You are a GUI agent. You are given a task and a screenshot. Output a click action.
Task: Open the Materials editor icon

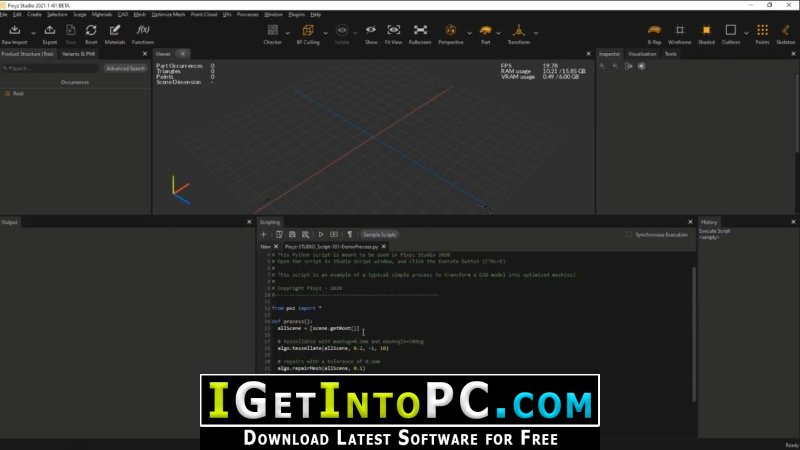pos(115,31)
